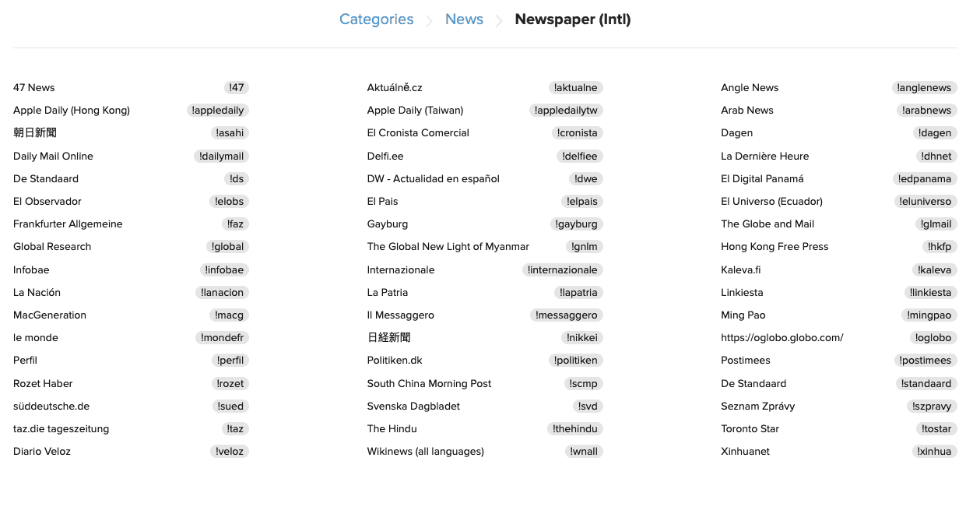Select the !wnall bang tag
This screenshot has width=980, height=507.
(584, 452)
